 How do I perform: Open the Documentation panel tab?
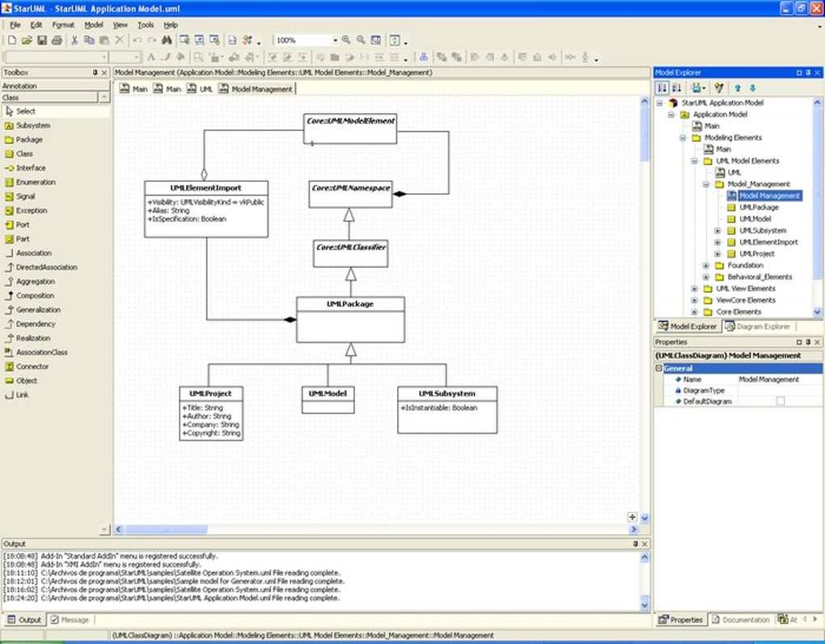740,620
